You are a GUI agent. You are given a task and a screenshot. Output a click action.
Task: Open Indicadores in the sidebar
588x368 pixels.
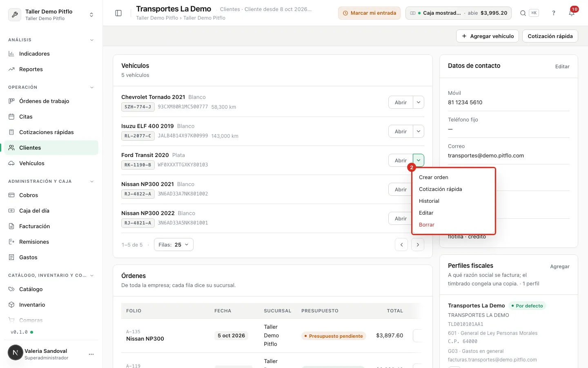click(51, 54)
